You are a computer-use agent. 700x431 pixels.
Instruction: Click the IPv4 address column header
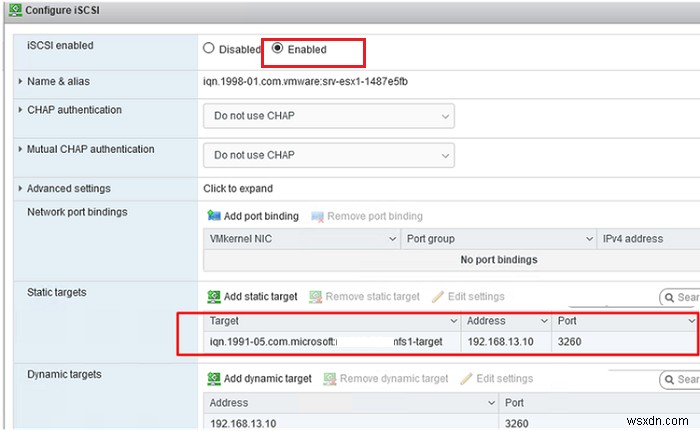coord(648,239)
